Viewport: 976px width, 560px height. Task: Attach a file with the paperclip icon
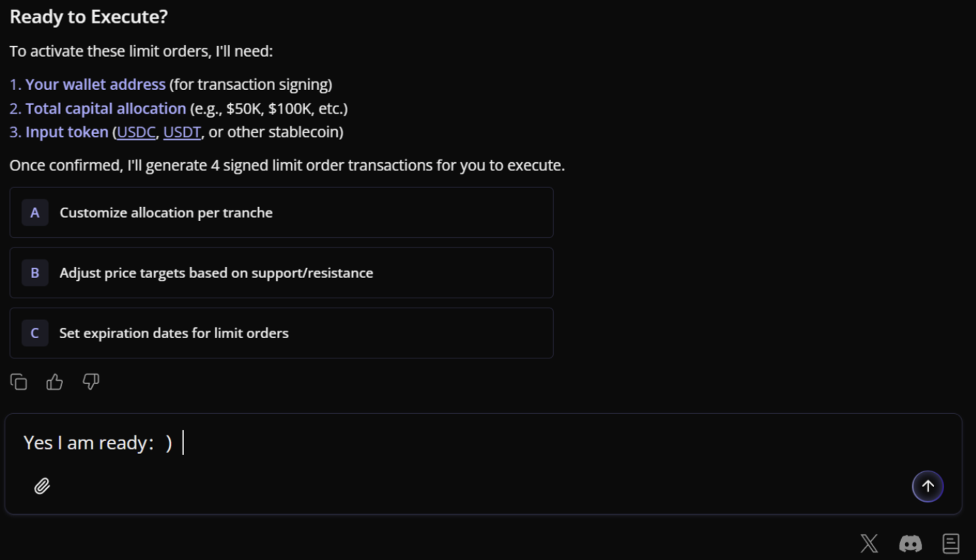pyautogui.click(x=42, y=486)
